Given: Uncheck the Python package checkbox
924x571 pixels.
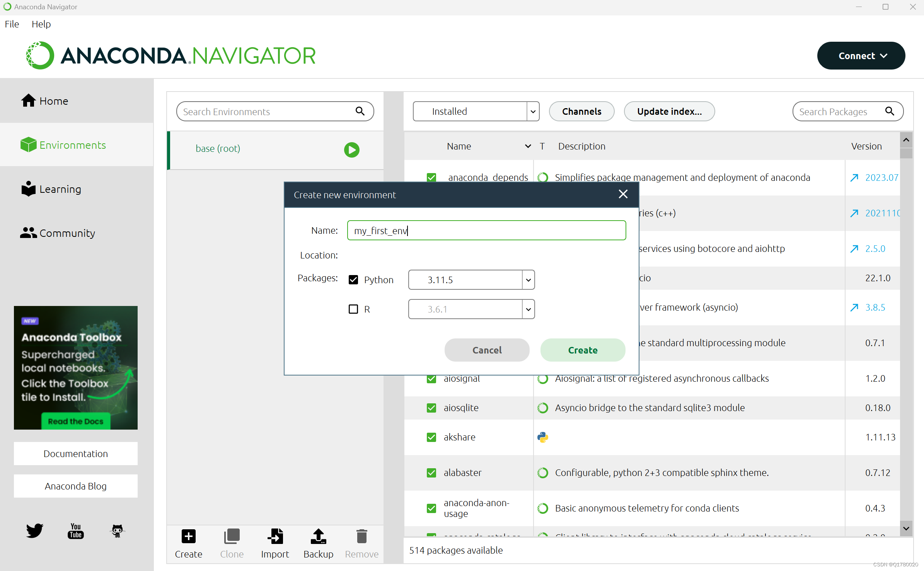Looking at the screenshot, I should click(x=353, y=280).
